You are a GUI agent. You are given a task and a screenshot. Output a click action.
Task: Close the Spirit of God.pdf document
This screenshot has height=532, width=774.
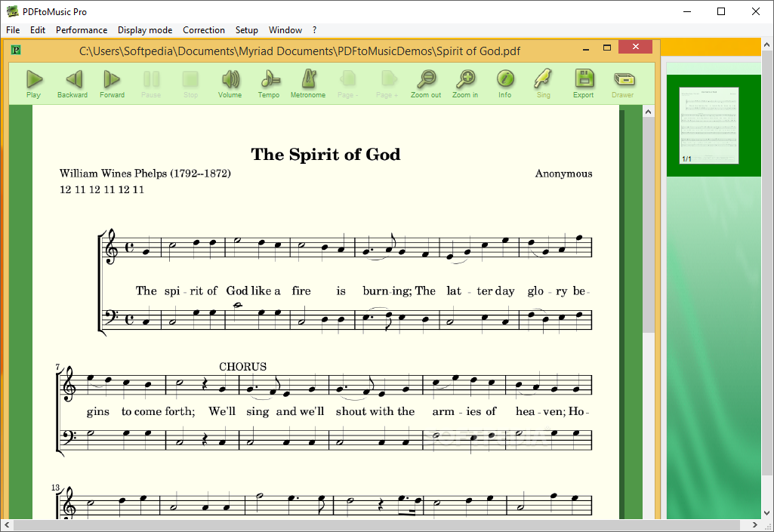tap(635, 47)
